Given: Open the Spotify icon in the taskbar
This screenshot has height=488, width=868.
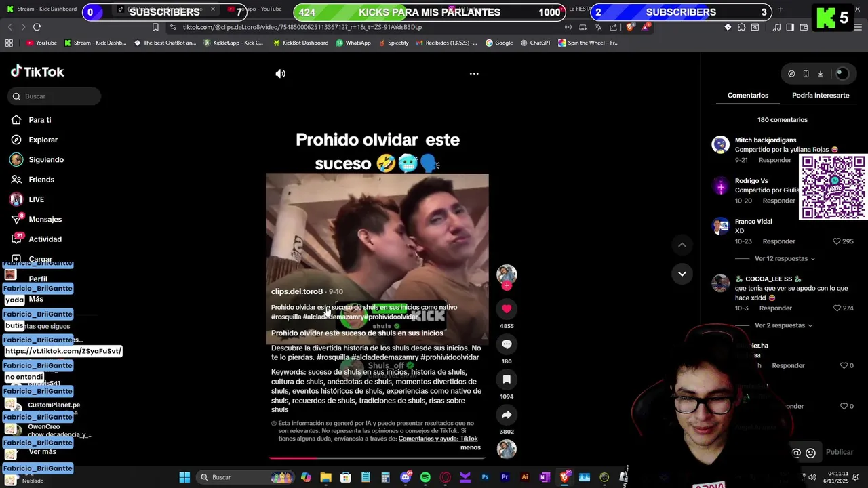Looking at the screenshot, I should tap(425, 477).
